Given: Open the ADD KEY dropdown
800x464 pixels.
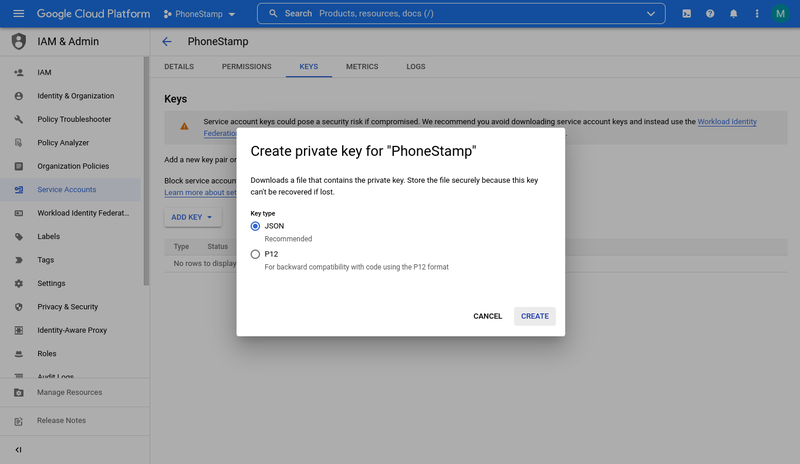Looking at the screenshot, I should pyautogui.click(x=192, y=217).
